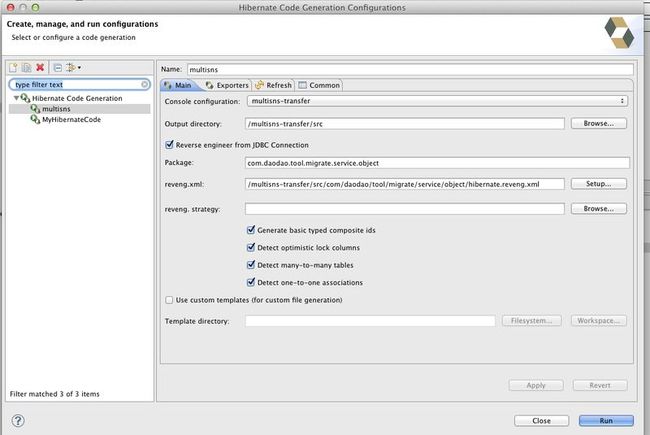
Task: Toggle Reverse engineer from JDBC Connection checkbox
Action: [169, 145]
